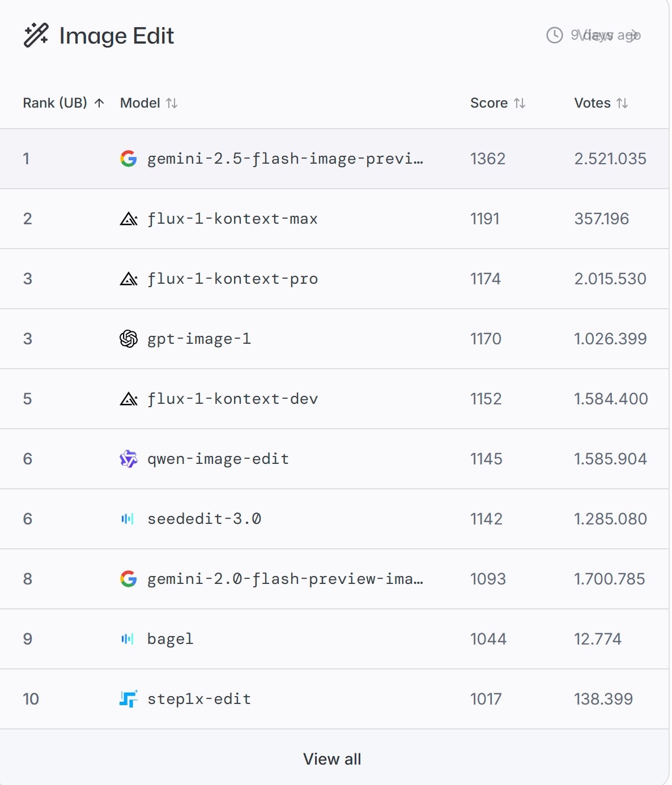Click the votes value 1.585.904
672x785 pixels.
tap(610, 459)
